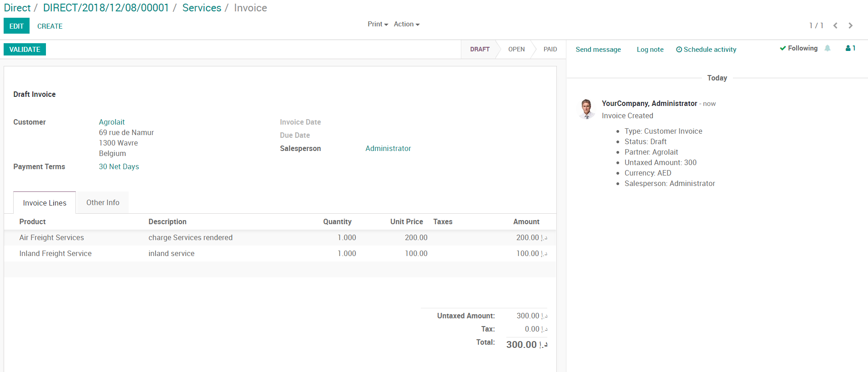This screenshot has width=868, height=372.
Task: Toggle the Following status
Action: [x=798, y=48]
